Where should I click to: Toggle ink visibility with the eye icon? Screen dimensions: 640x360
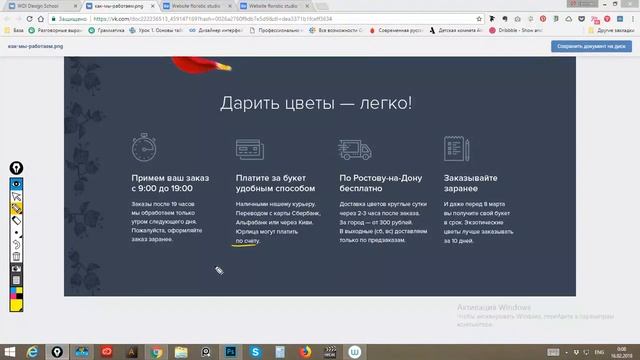tap(16, 184)
